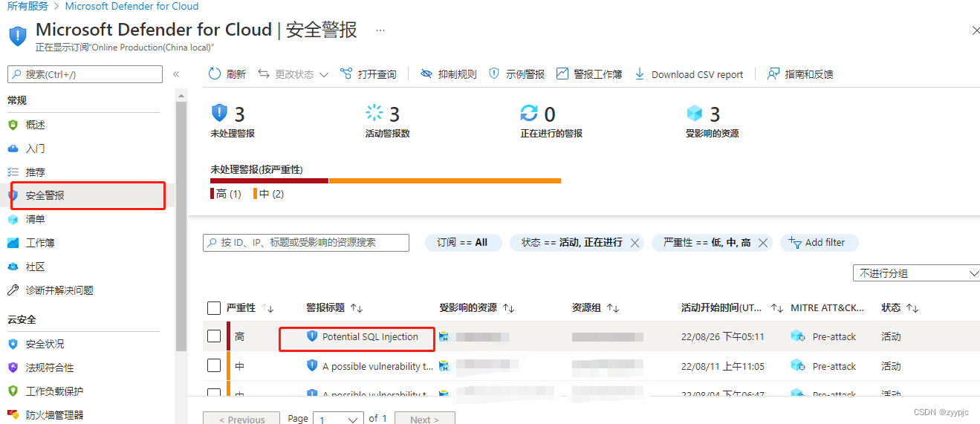Open the 警报工作簿 workbook

[589, 74]
